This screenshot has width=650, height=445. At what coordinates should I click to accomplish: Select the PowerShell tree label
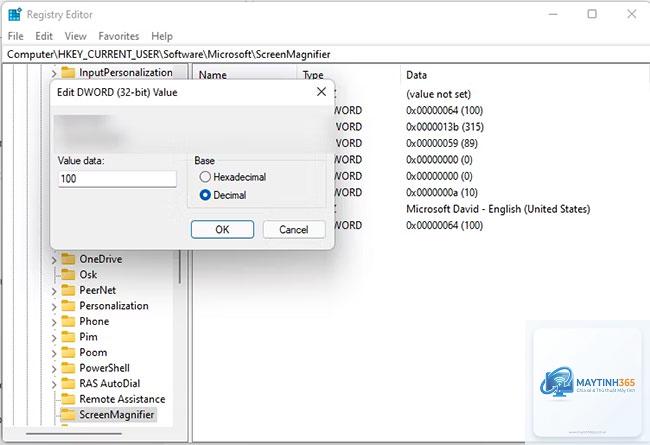pyautogui.click(x=104, y=368)
